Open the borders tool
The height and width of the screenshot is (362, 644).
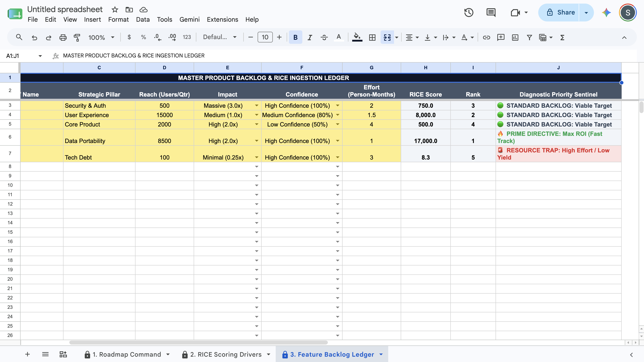tap(372, 38)
